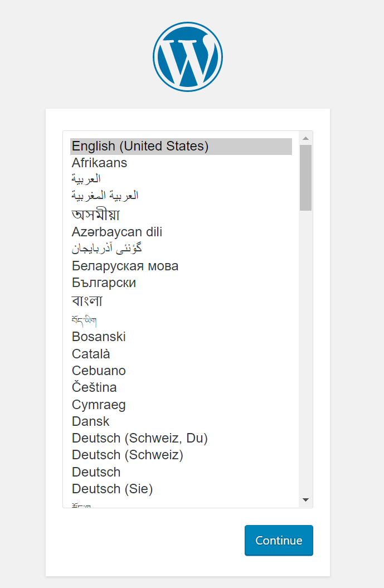Click the language list scroll up arrow
The image size is (384, 588).
[305, 138]
